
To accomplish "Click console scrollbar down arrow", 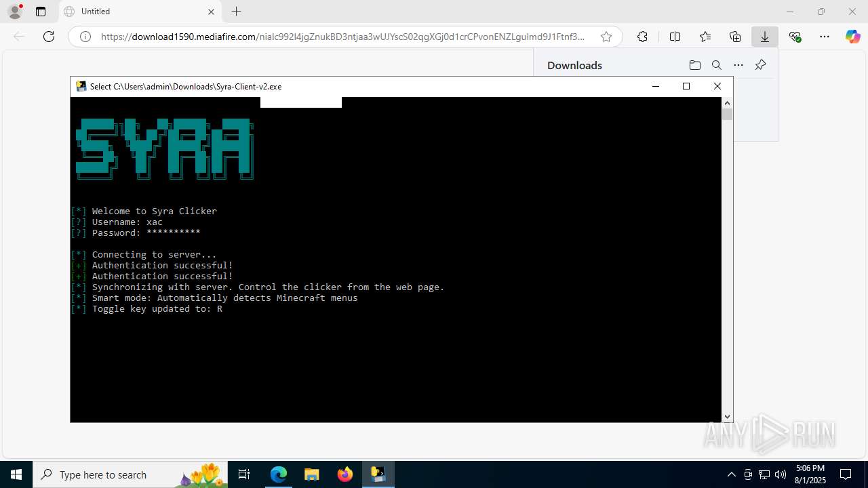I will pyautogui.click(x=727, y=417).
